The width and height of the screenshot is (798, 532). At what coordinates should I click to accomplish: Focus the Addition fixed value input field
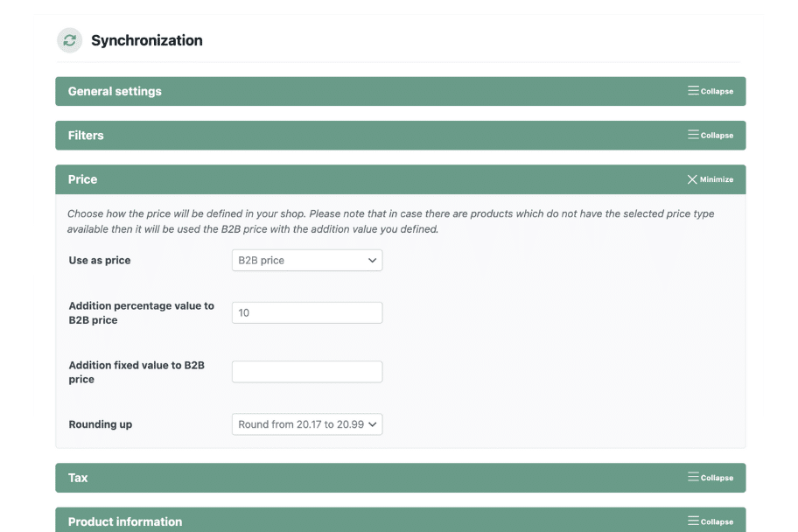(307, 372)
